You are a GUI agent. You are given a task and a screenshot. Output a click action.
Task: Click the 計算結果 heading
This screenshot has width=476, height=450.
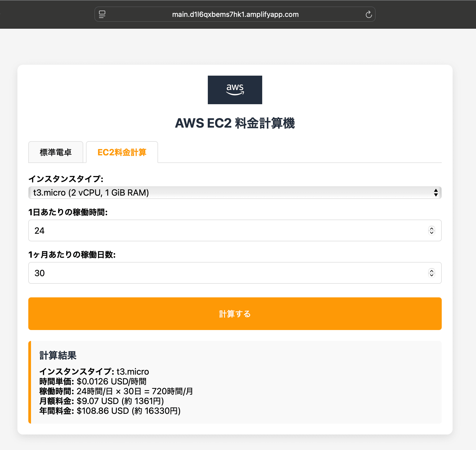click(58, 355)
